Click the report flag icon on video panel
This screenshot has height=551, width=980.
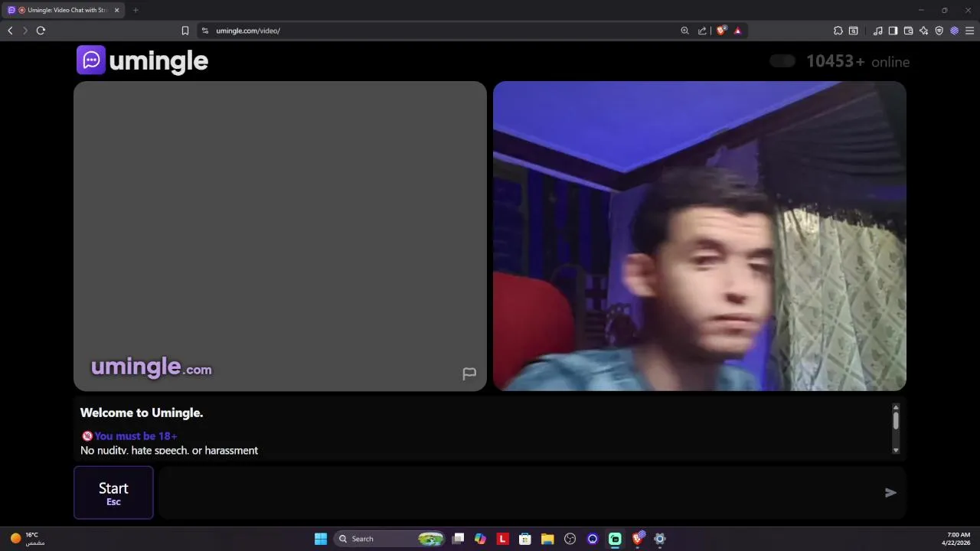coord(469,373)
